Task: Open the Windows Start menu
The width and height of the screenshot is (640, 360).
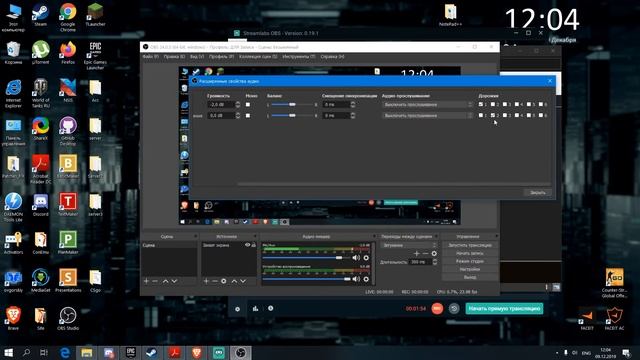Action: [x=8, y=353]
